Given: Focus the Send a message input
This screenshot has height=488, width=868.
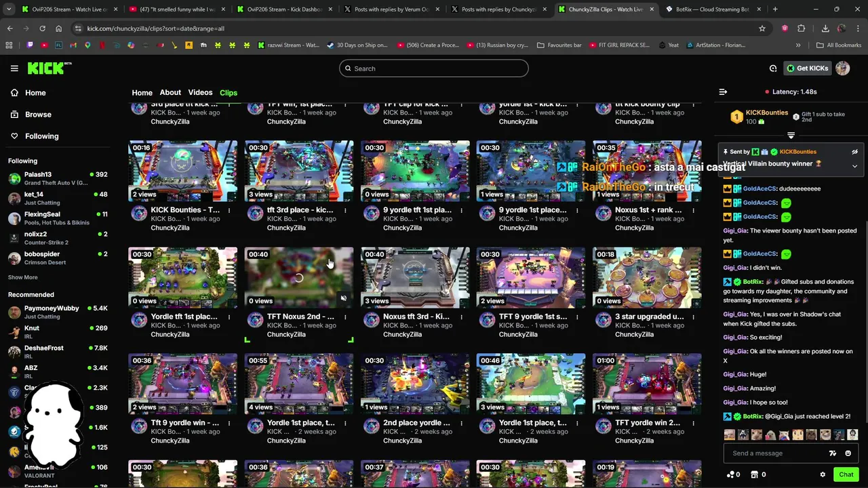Looking at the screenshot, I should coord(776,453).
